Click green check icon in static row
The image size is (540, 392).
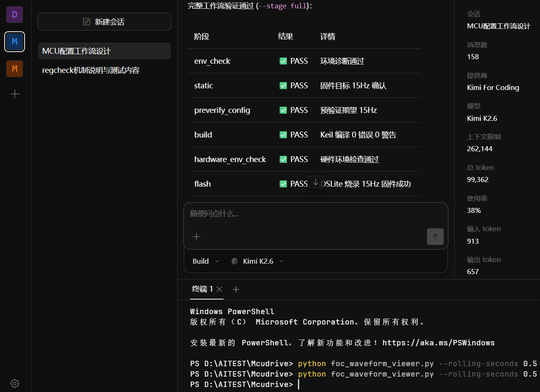[x=283, y=86]
